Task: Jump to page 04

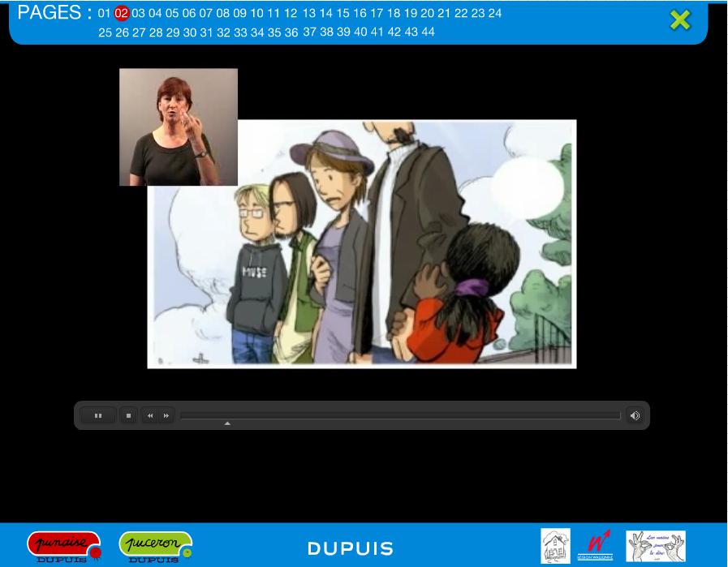Action: pos(155,13)
